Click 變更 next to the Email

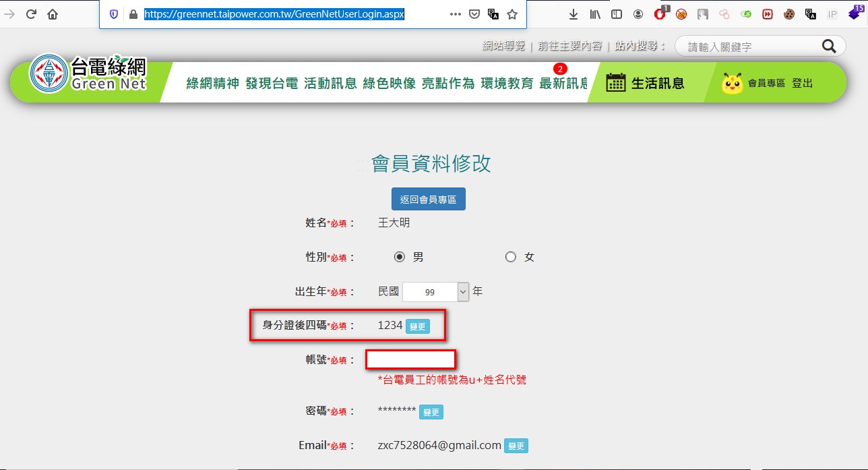516,446
